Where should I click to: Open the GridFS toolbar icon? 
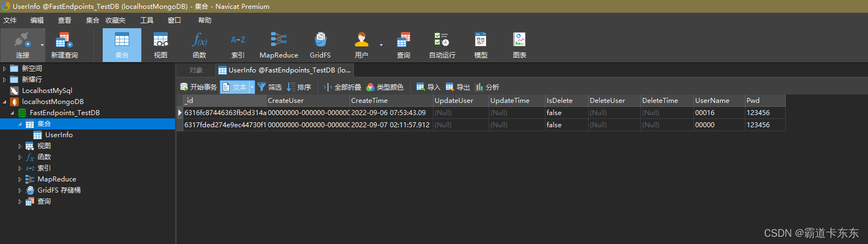[x=320, y=45]
